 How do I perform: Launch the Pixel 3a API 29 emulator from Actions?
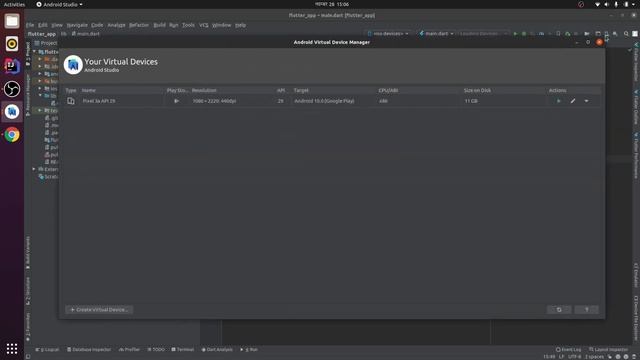click(558, 101)
